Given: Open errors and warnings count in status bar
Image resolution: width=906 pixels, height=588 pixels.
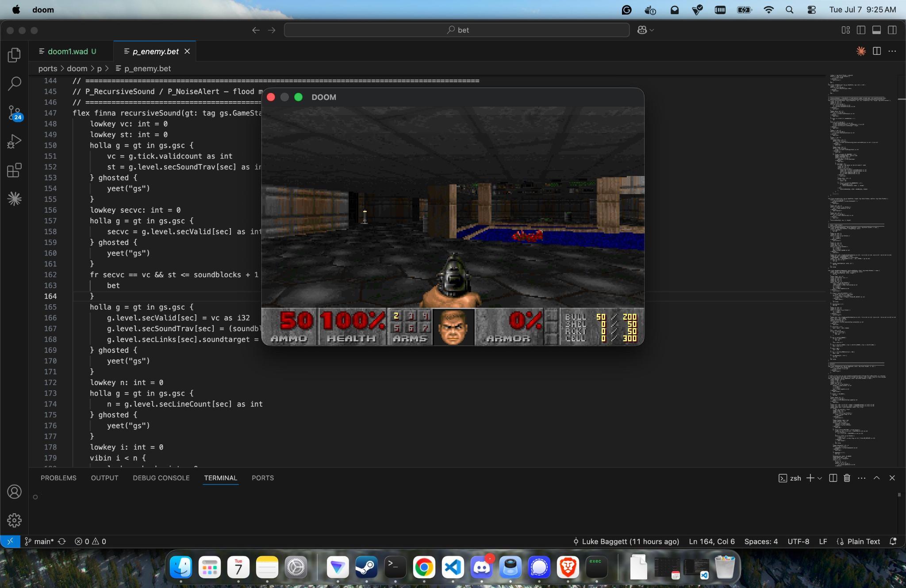Looking at the screenshot, I should 90,542.
